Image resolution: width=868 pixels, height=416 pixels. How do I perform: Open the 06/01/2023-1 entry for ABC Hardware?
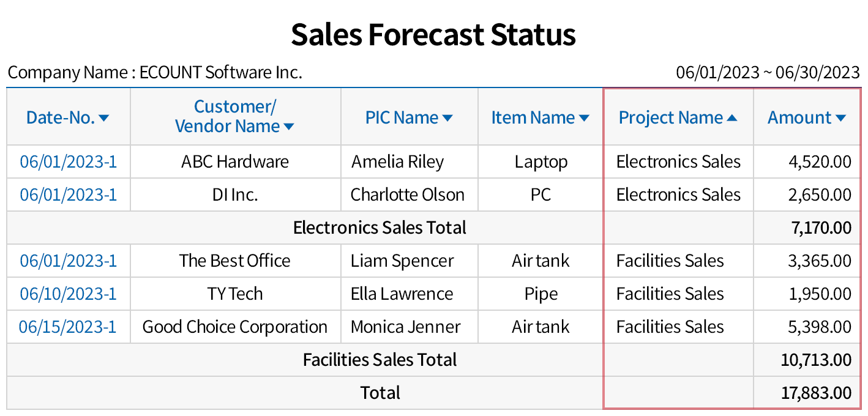coord(68,162)
